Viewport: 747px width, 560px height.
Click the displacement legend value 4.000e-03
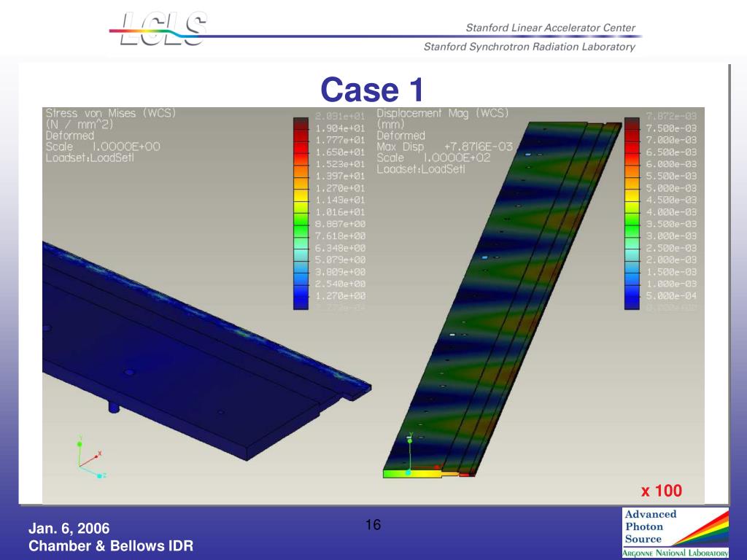point(671,212)
